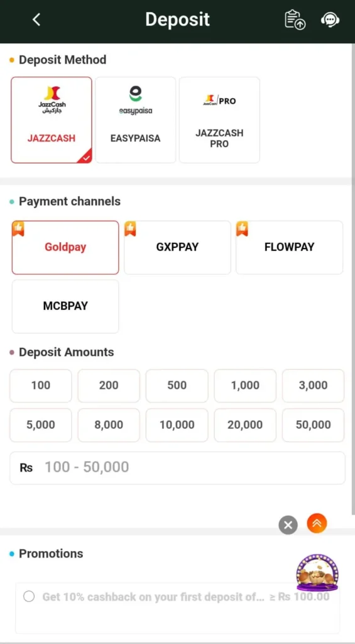The width and height of the screenshot is (355, 644).
Task: Switch to GXPPAY payment channel
Action: click(x=177, y=247)
